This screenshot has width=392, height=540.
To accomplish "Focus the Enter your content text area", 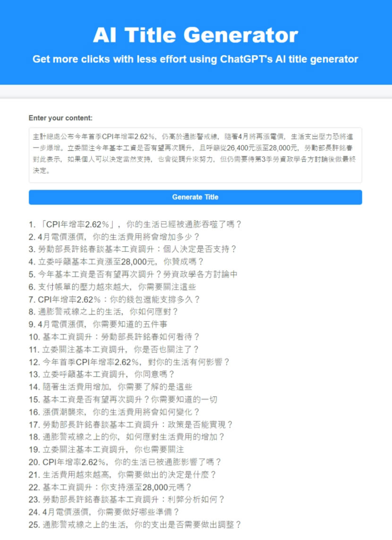I will tap(195, 154).
